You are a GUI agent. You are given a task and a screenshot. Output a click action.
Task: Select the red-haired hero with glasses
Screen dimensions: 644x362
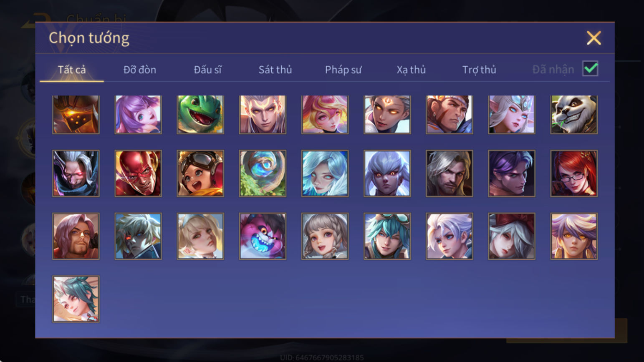pos(574,173)
